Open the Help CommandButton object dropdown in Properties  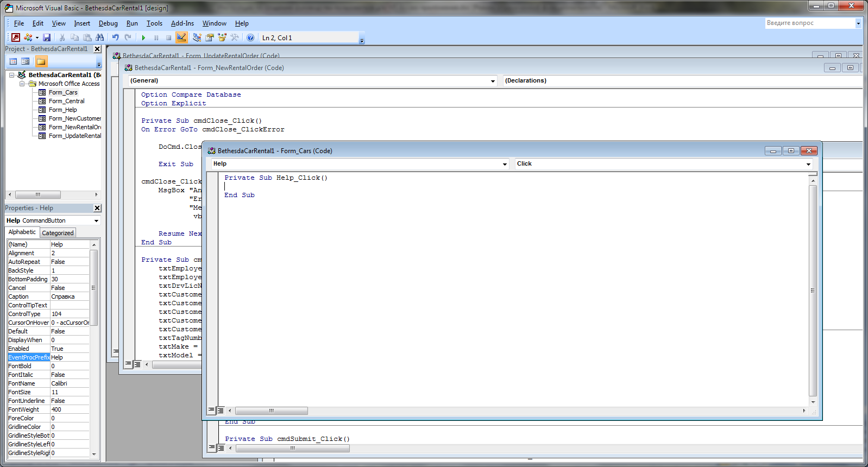click(96, 220)
